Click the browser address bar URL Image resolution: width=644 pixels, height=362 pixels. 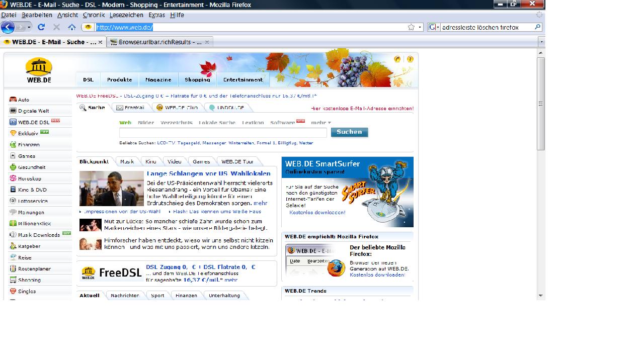pos(124,27)
